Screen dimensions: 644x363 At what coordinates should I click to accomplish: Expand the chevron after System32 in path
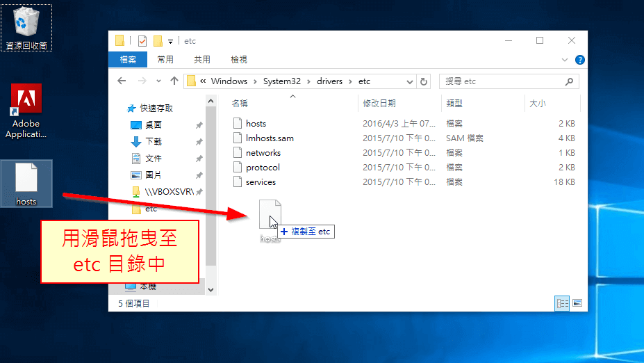(x=308, y=81)
